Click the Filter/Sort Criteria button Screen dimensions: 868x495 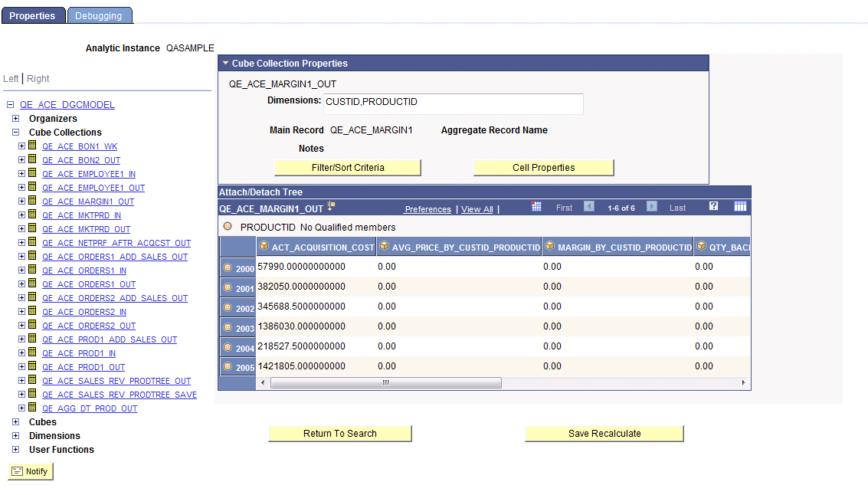point(347,167)
